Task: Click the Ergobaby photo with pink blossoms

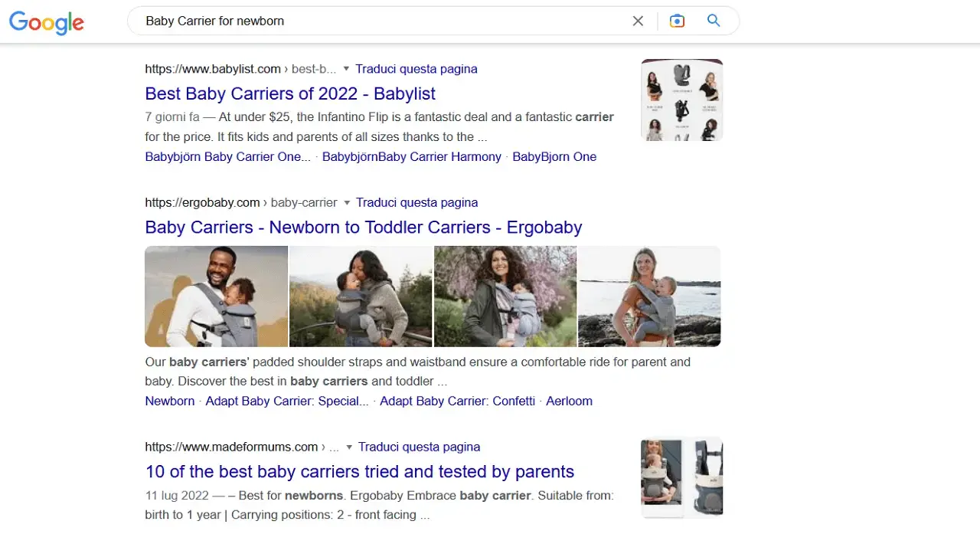Action: [505, 297]
